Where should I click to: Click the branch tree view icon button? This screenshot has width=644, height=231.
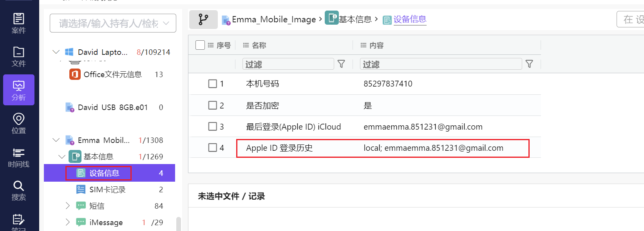[203, 20]
